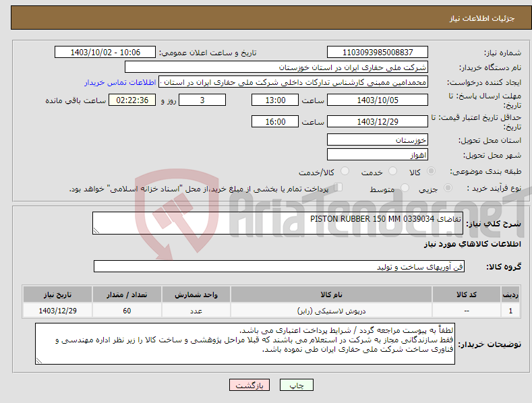The width and height of the screenshot is (532, 403).
Task: Click the buyer notes text area
Action: tap(245, 344)
